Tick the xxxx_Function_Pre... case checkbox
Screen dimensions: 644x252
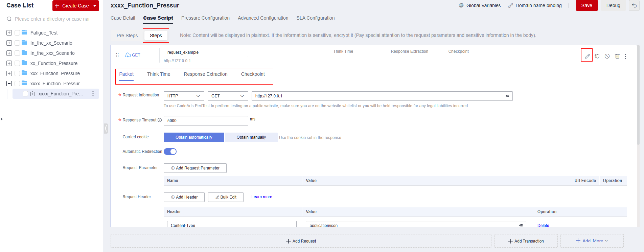25,94
